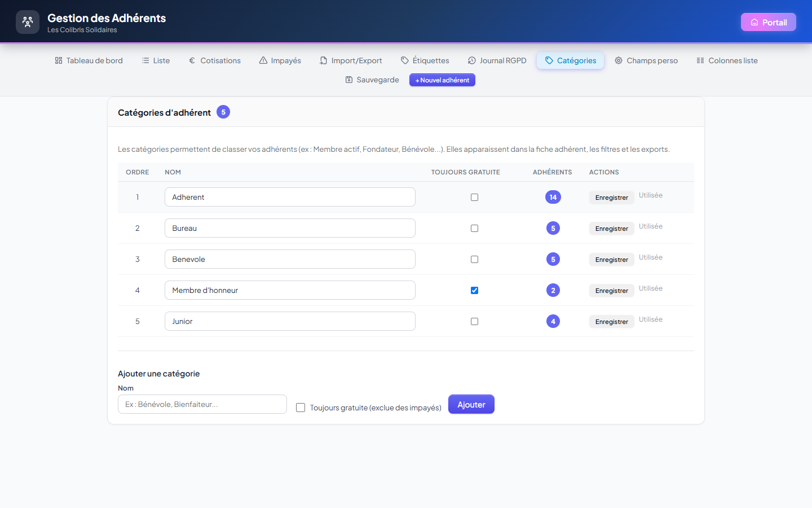Click the Liste list icon
This screenshot has height=508, width=812.
tap(145, 60)
